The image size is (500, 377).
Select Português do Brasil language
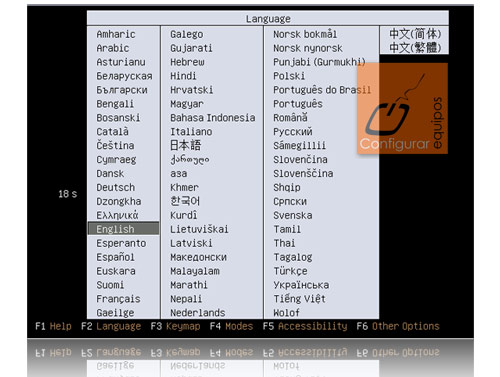[x=322, y=90]
